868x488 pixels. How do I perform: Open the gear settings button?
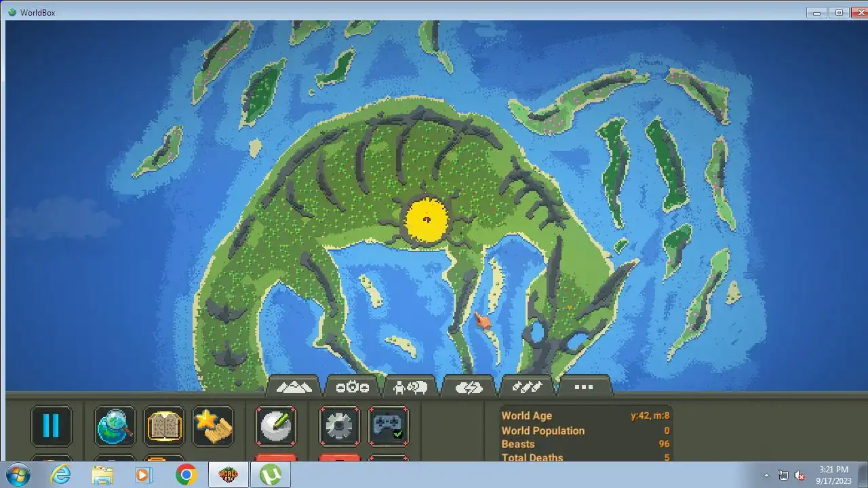(x=339, y=426)
